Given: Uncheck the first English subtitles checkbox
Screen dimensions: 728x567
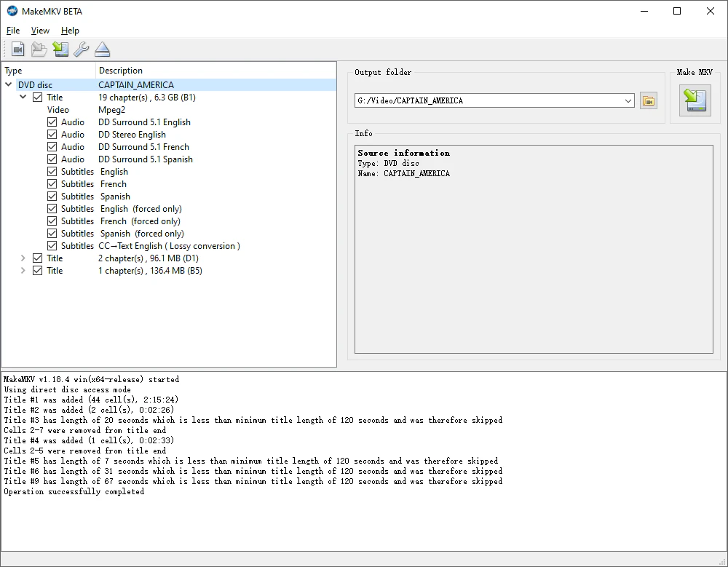Looking at the screenshot, I should click(x=52, y=172).
